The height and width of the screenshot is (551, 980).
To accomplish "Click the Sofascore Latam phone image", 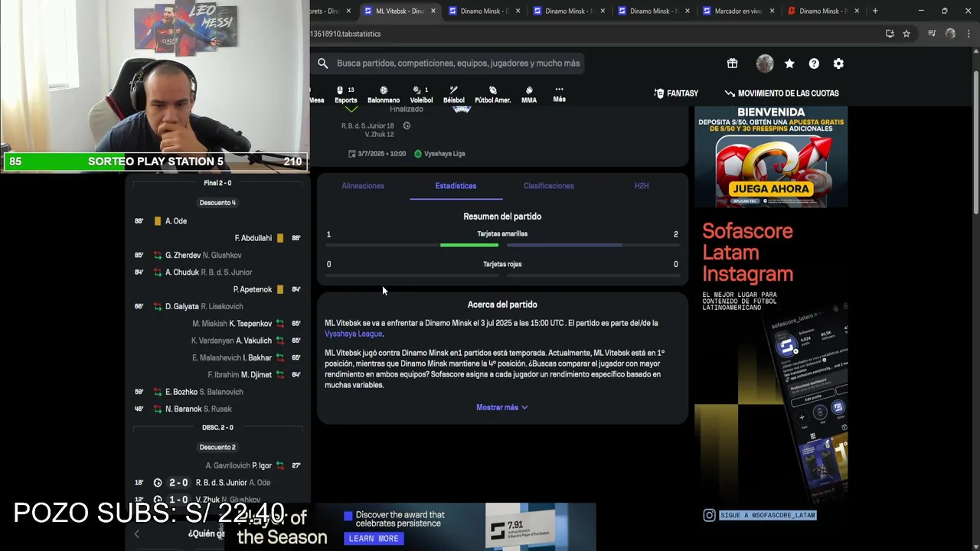I will 805,406.
